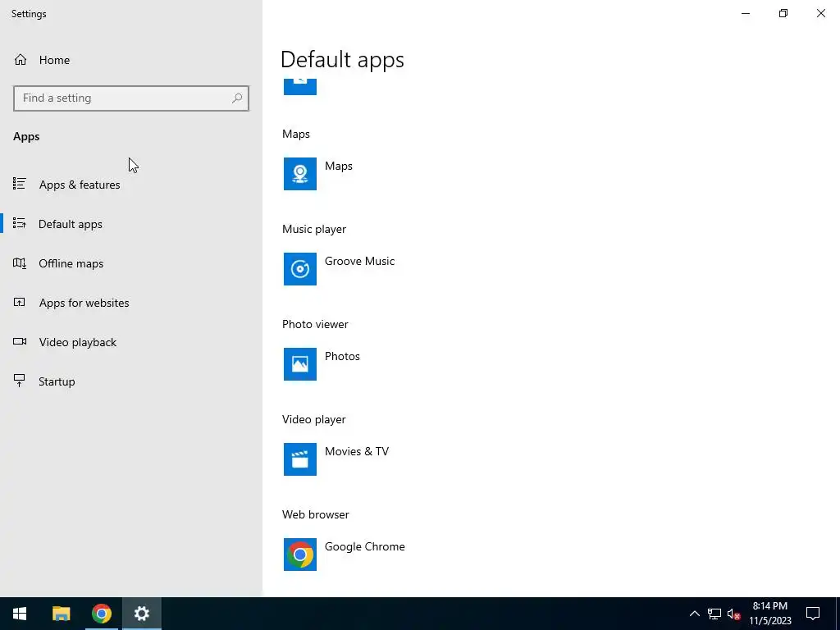Open the Action Center notifications icon
Image resolution: width=840 pixels, height=630 pixels.
(813, 614)
